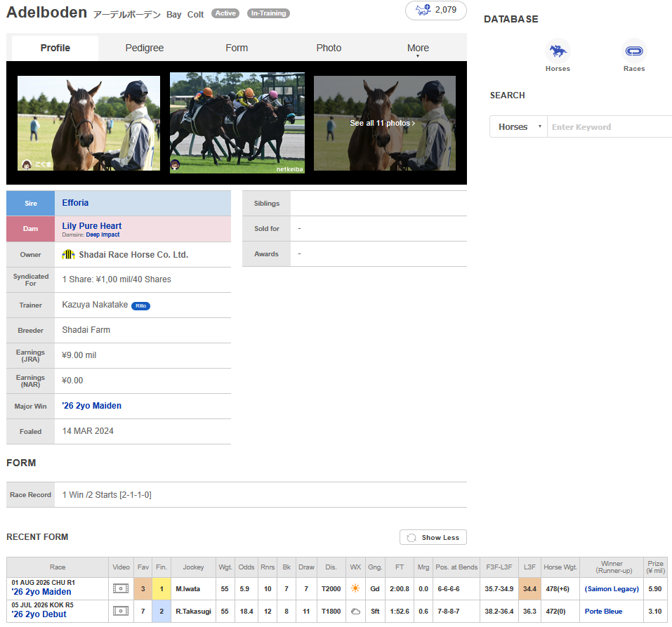
Task: Click the follower count horse icon button
Action: coord(436,10)
